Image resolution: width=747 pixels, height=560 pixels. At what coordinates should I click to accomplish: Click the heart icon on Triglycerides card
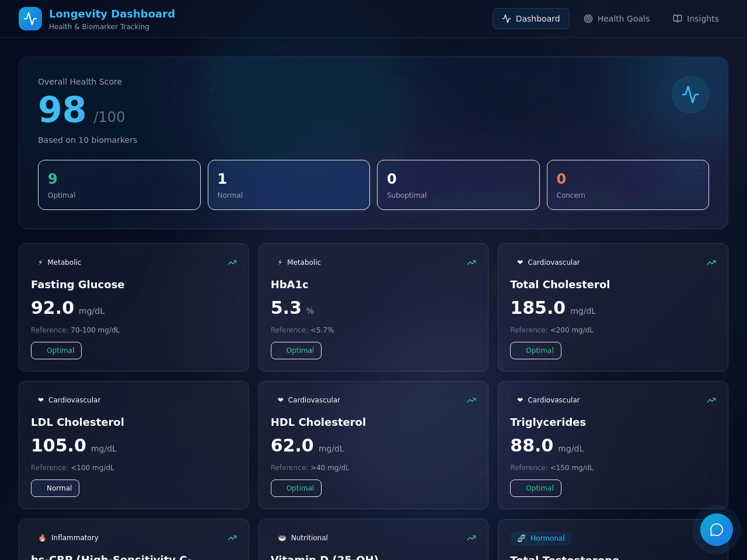[x=520, y=400]
